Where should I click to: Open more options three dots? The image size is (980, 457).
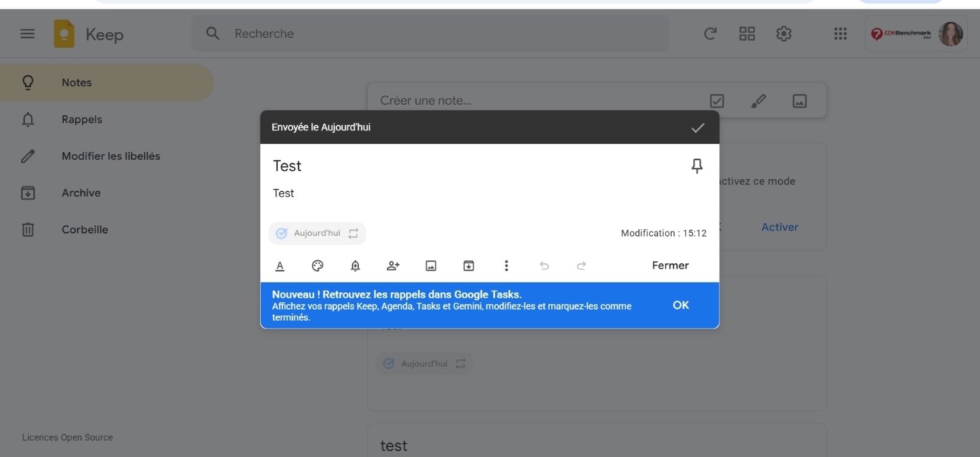pos(506,266)
